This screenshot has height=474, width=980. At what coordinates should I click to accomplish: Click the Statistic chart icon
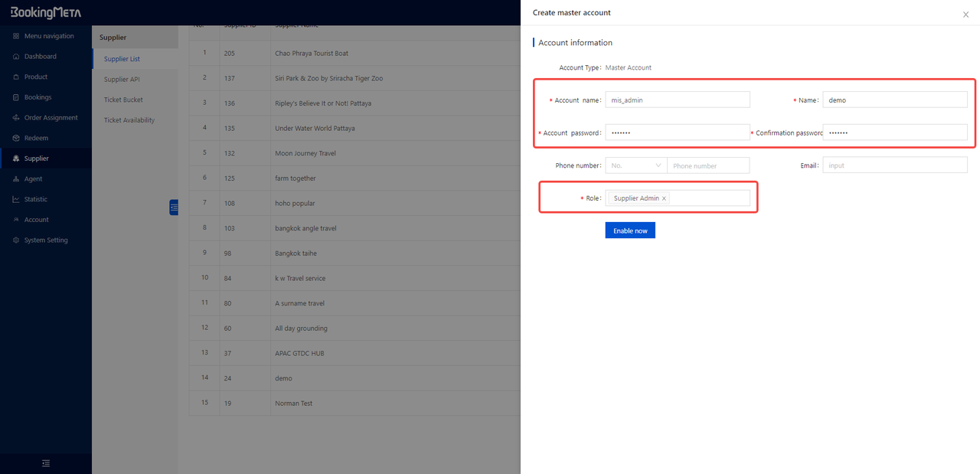pos(16,200)
